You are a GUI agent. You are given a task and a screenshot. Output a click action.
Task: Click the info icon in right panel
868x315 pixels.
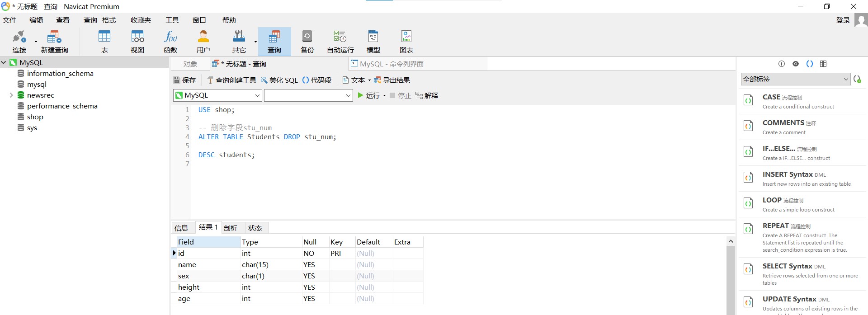coord(782,64)
